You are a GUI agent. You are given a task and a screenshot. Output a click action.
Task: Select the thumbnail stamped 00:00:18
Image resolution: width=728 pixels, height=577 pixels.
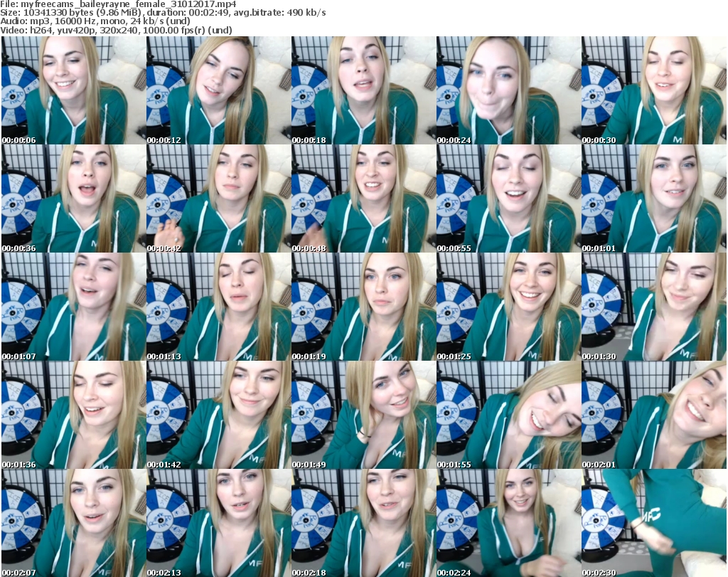point(363,90)
